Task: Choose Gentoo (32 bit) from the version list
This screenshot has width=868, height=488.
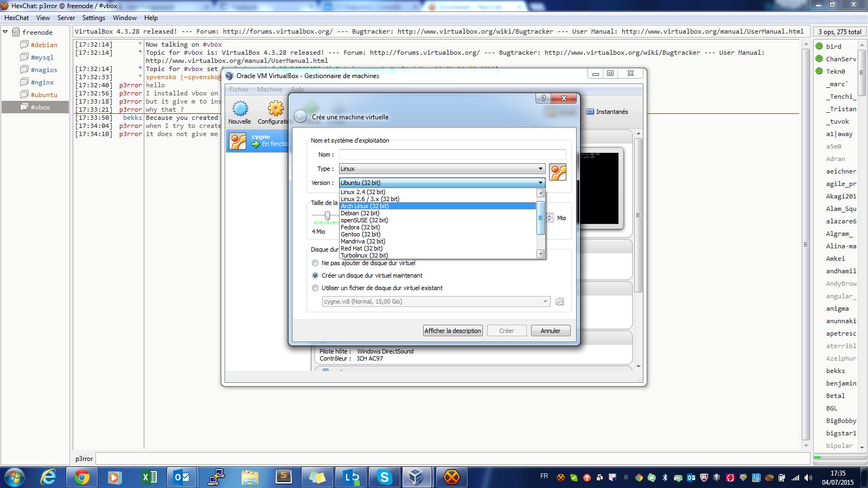Action: (x=438, y=234)
